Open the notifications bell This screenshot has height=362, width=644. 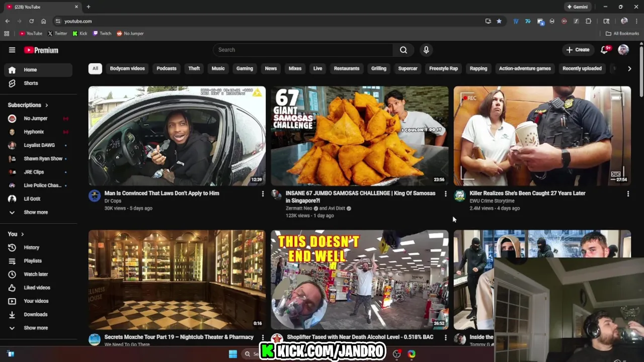604,50
